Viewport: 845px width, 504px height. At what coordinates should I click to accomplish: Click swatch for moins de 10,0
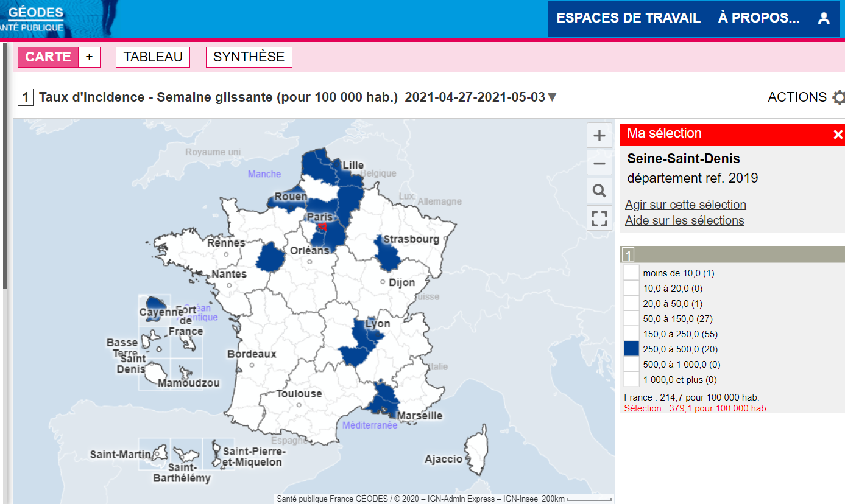point(632,273)
